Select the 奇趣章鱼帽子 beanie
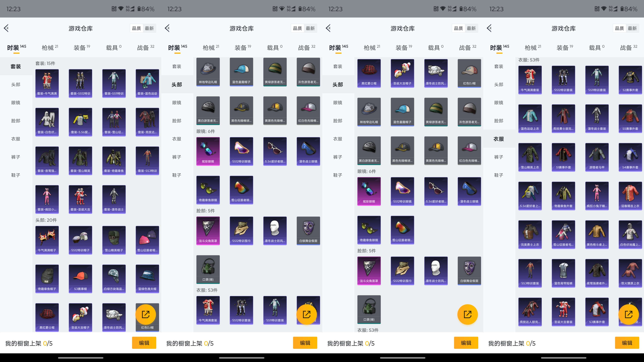The image size is (644, 362). (47, 279)
